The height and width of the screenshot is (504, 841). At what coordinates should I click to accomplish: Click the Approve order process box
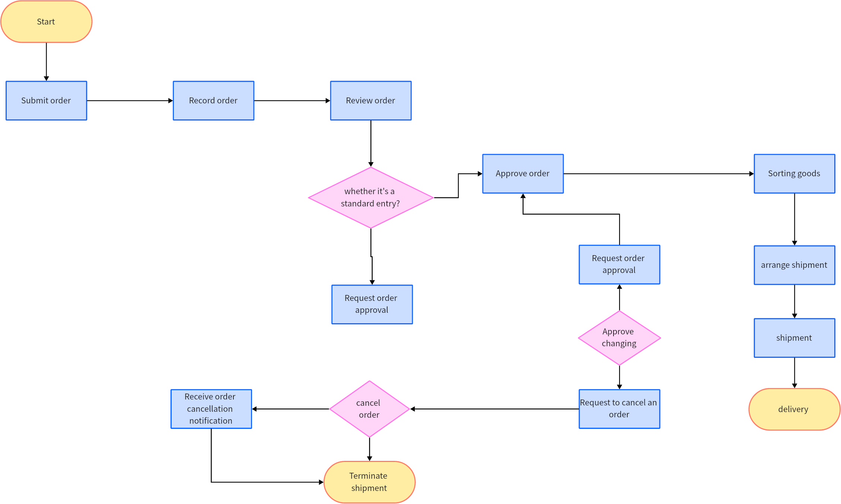pyautogui.click(x=520, y=174)
